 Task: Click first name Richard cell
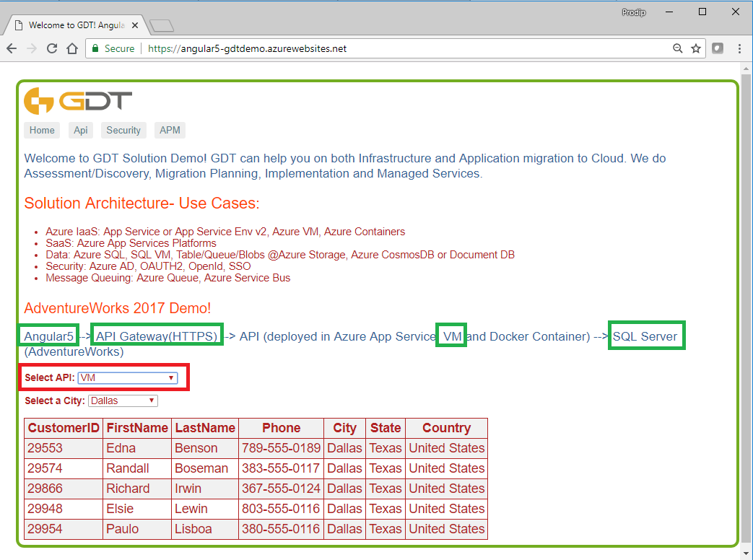pyautogui.click(x=137, y=489)
